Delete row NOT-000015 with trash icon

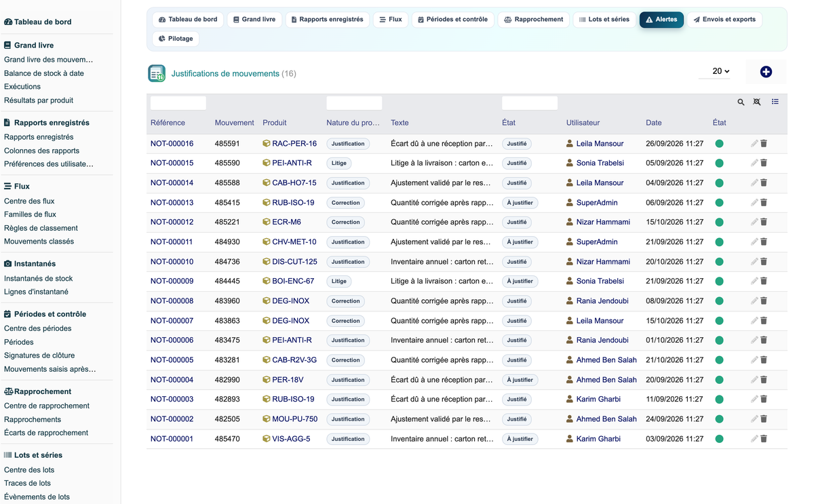(x=764, y=163)
